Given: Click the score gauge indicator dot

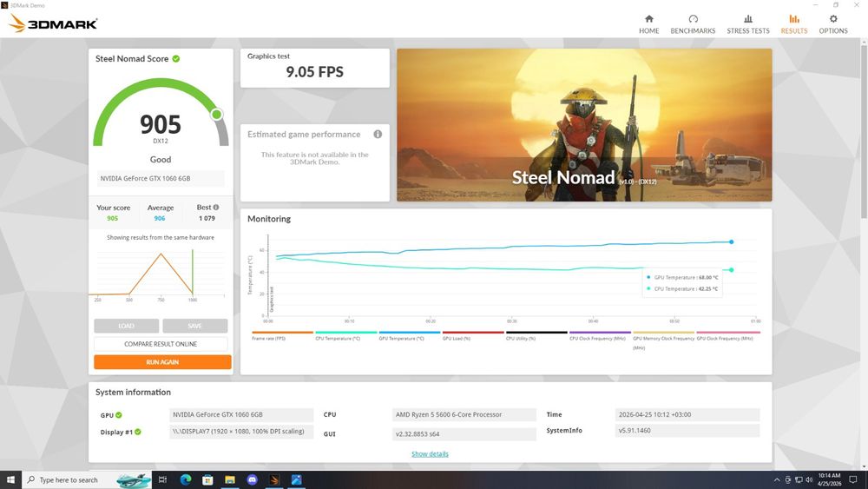Looking at the screenshot, I should [x=217, y=114].
